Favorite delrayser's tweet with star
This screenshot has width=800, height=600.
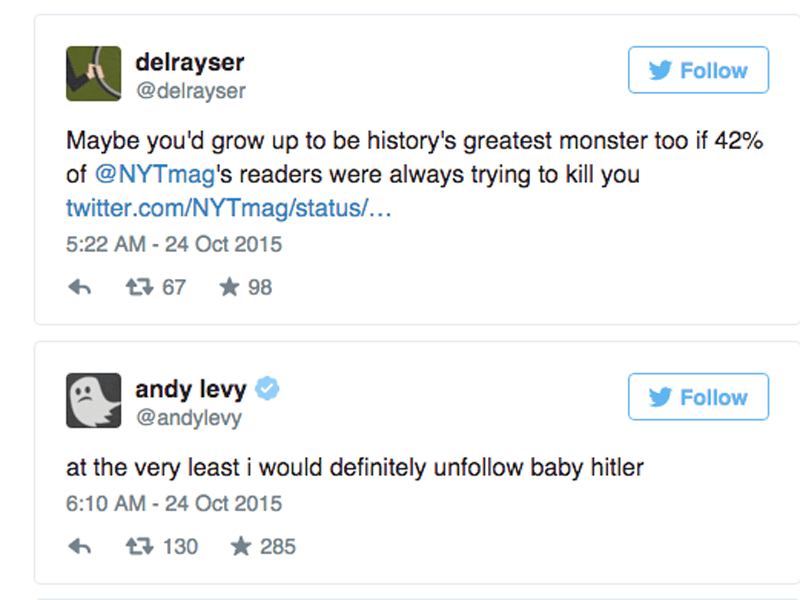tap(229, 288)
